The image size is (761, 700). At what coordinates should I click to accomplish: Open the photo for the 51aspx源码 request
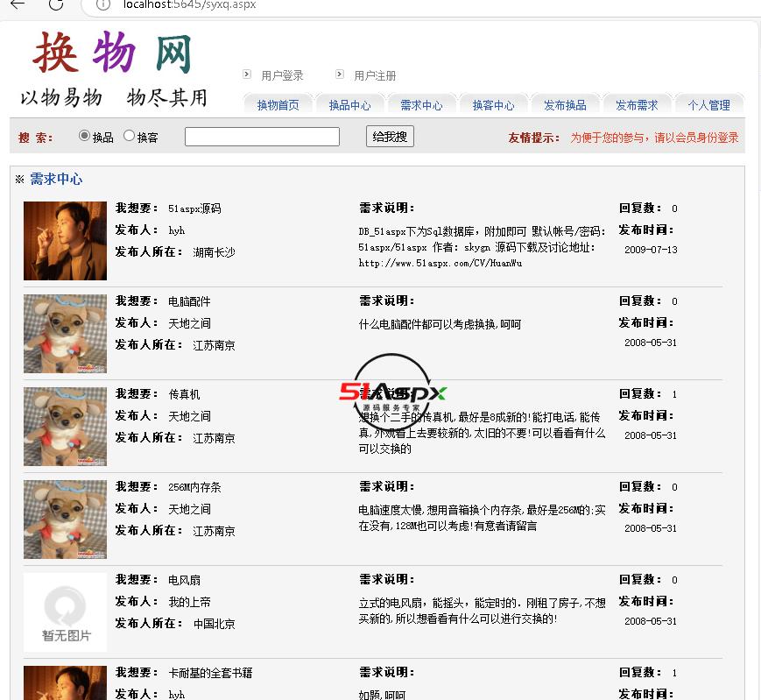(x=65, y=241)
